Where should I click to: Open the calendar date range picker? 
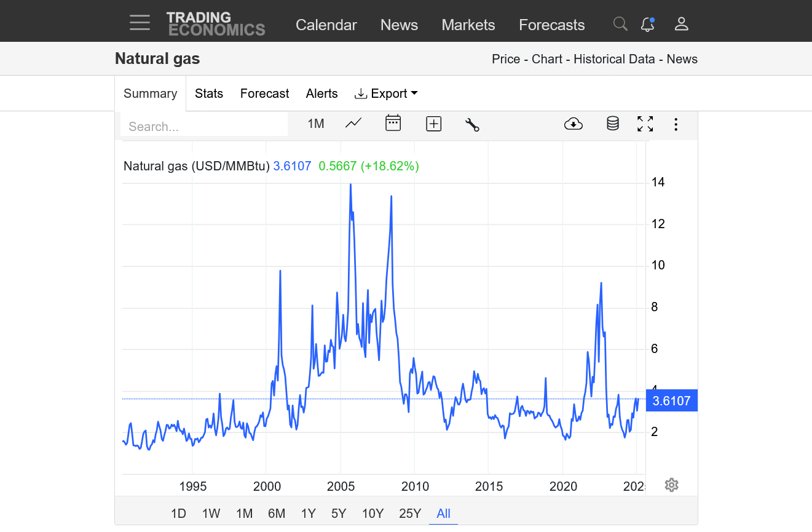[393, 124]
